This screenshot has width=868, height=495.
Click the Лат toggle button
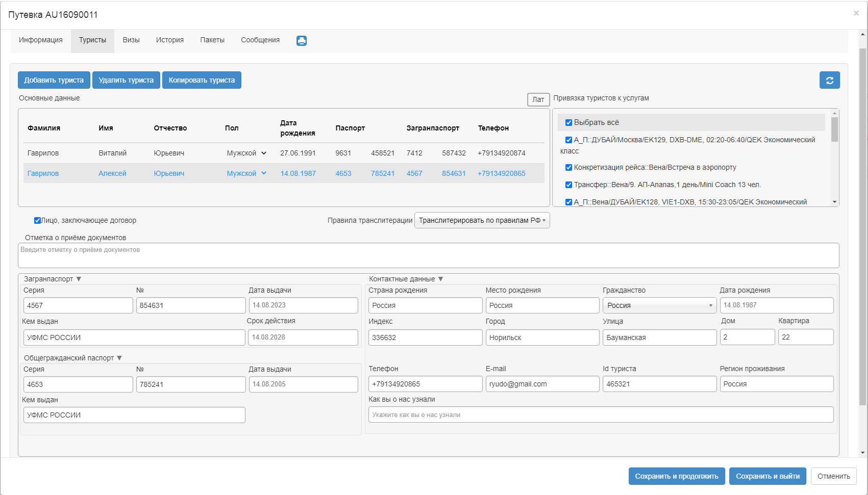click(x=538, y=99)
